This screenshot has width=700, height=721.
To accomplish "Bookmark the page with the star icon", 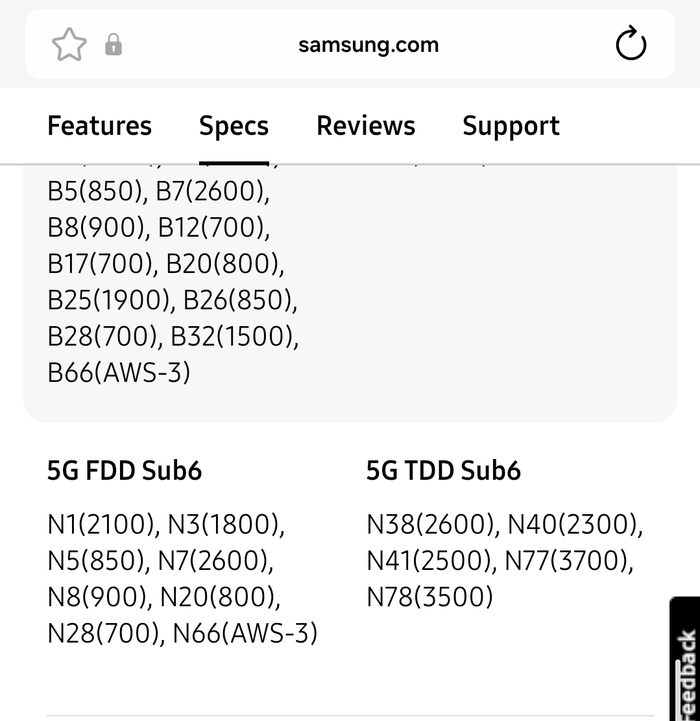I will (x=69, y=45).
